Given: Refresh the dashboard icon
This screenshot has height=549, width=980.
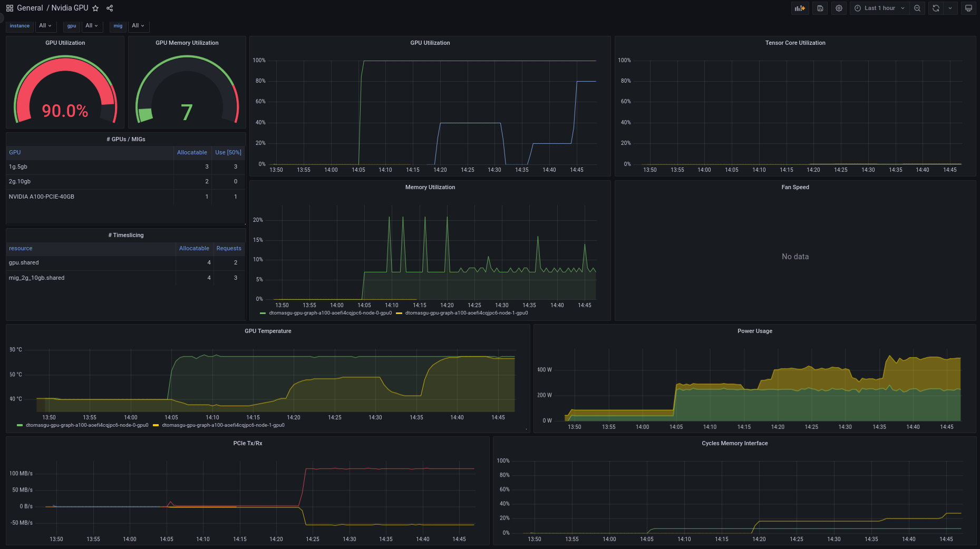Looking at the screenshot, I should [936, 8].
